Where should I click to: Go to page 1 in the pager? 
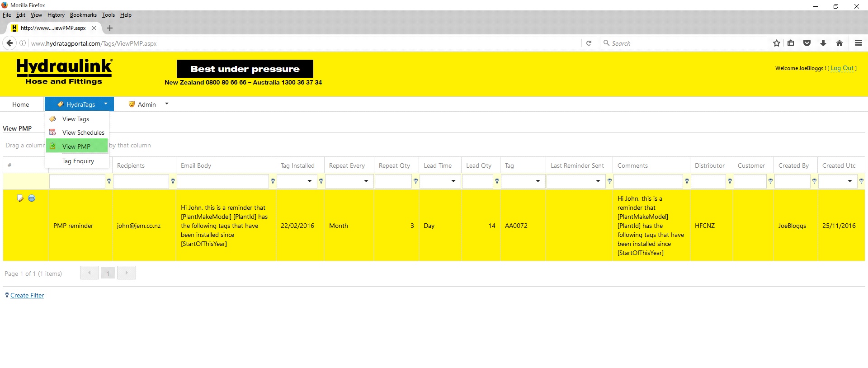108,273
